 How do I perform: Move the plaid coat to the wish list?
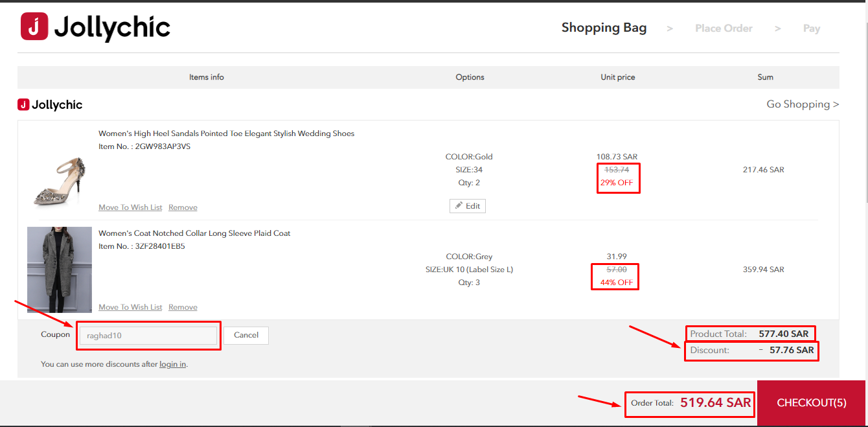point(130,307)
